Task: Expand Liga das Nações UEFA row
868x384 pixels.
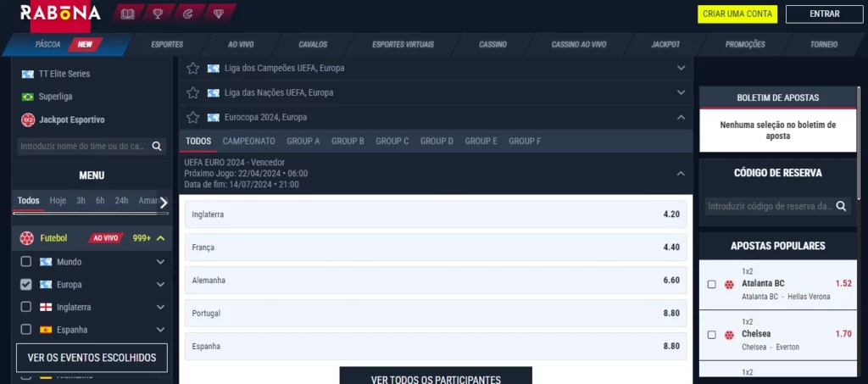Action: tap(681, 92)
